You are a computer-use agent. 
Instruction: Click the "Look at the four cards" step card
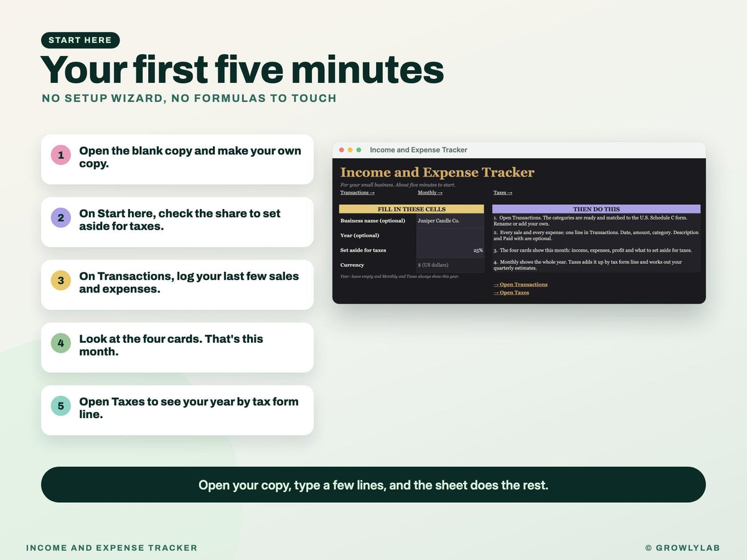(x=177, y=347)
